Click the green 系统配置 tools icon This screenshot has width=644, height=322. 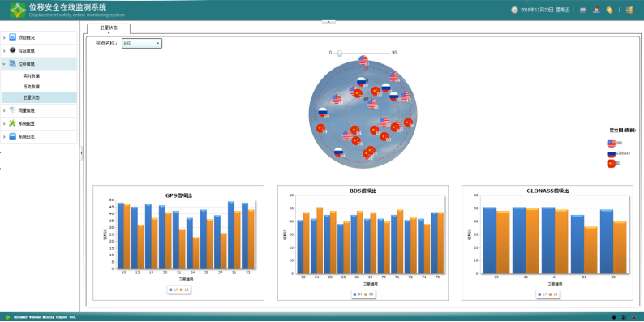point(13,123)
